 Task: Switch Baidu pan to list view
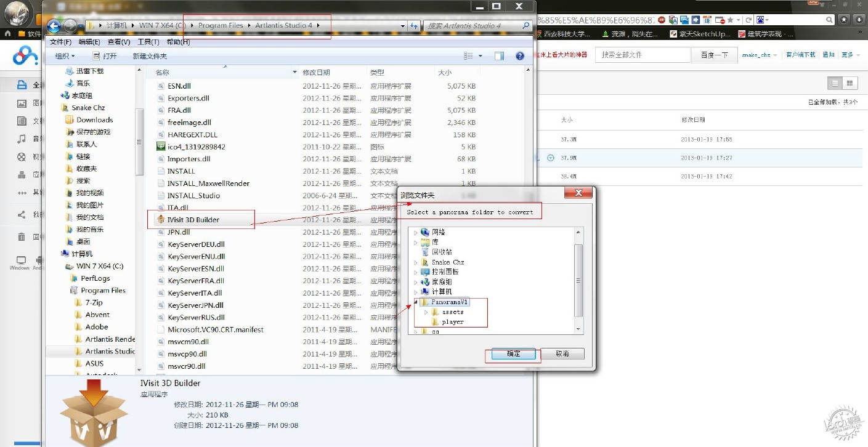pos(835,83)
